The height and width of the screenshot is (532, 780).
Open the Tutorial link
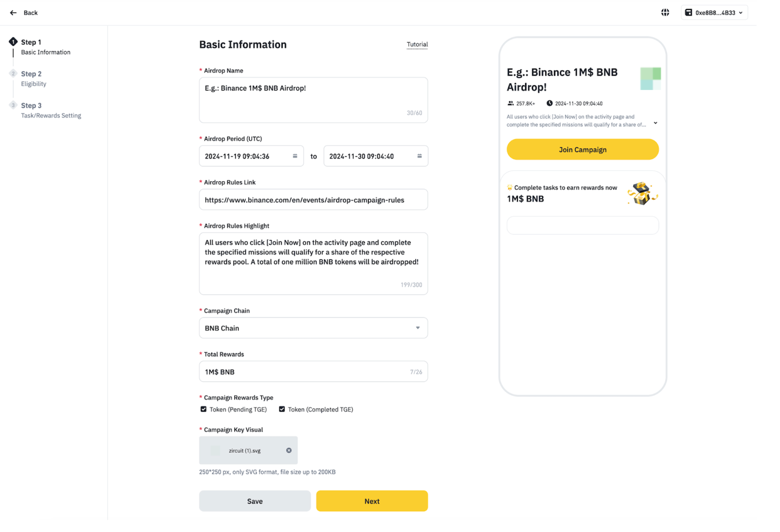click(x=417, y=44)
